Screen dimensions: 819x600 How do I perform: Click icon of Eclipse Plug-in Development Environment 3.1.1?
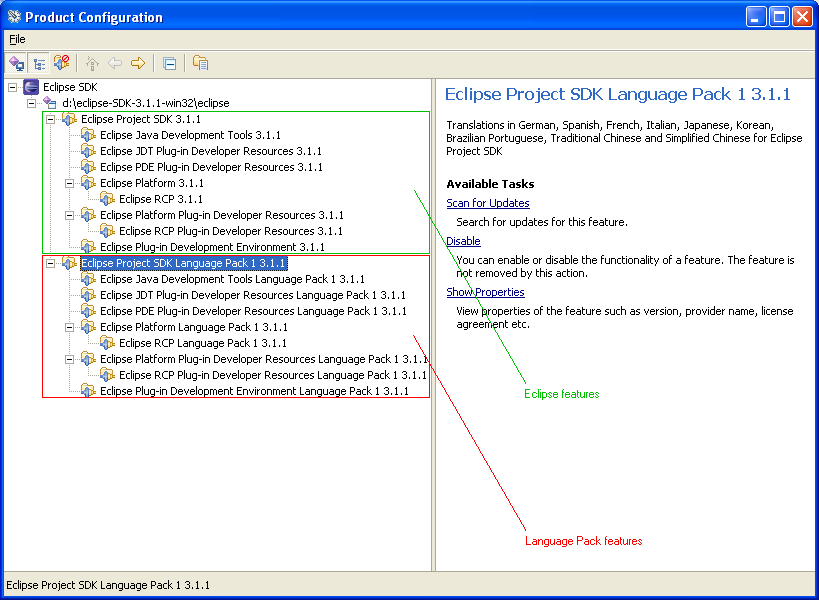tap(88, 247)
